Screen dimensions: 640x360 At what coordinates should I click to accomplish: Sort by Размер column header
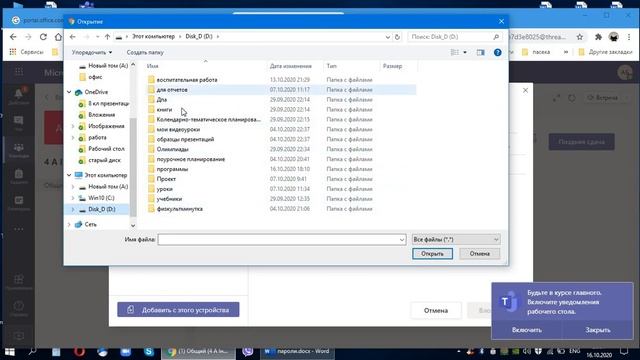[x=393, y=66]
